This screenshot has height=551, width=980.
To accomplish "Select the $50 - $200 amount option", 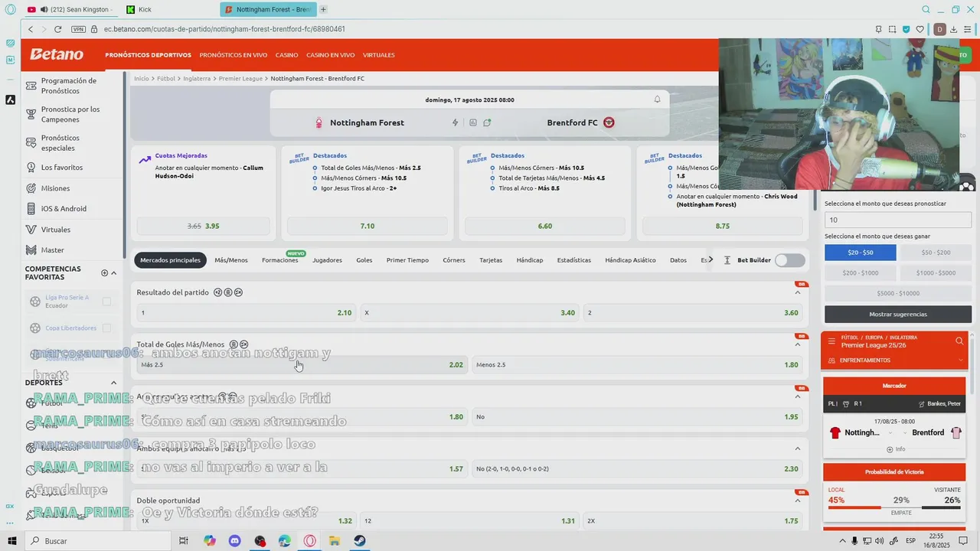I will (936, 253).
